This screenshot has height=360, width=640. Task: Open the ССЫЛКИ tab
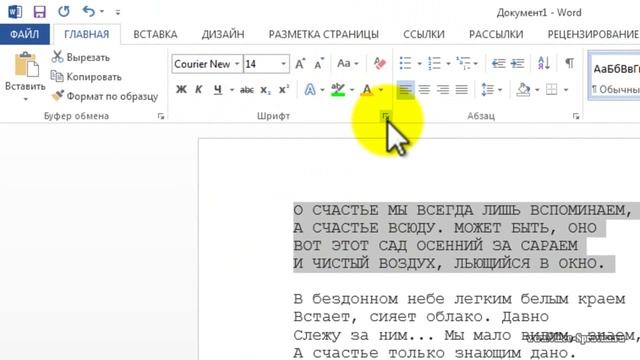pyautogui.click(x=424, y=34)
